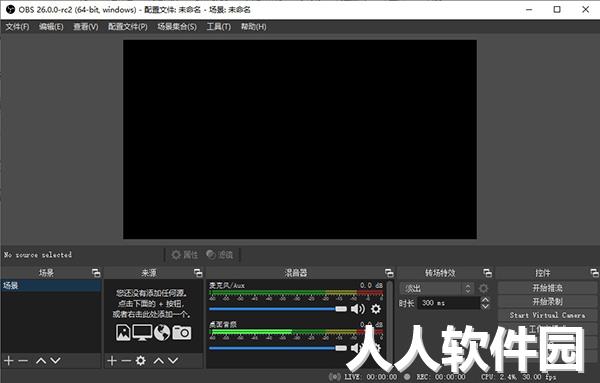Viewport: 600px width, 383px height.
Task: Move the source down with the down arrow
Action: coord(173,360)
